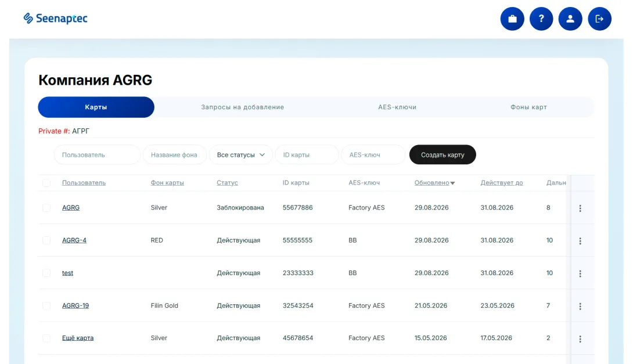Click the card ID 23333333 cell
The height and width of the screenshot is (364, 633).
[x=298, y=273]
